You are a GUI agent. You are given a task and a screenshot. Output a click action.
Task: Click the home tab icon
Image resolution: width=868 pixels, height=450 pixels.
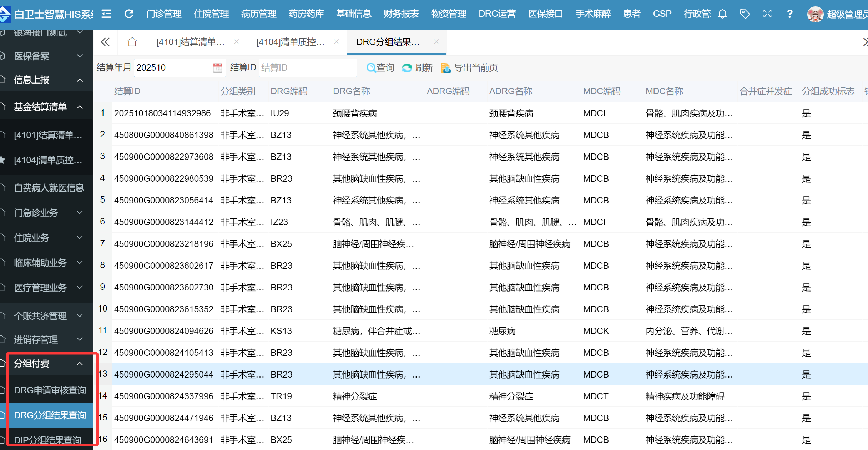pyautogui.click(x=132, y=42)
